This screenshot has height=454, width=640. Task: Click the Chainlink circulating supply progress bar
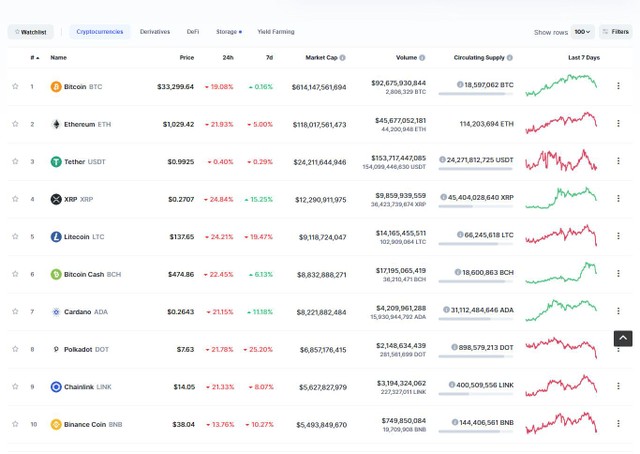[x=476, y=394]
